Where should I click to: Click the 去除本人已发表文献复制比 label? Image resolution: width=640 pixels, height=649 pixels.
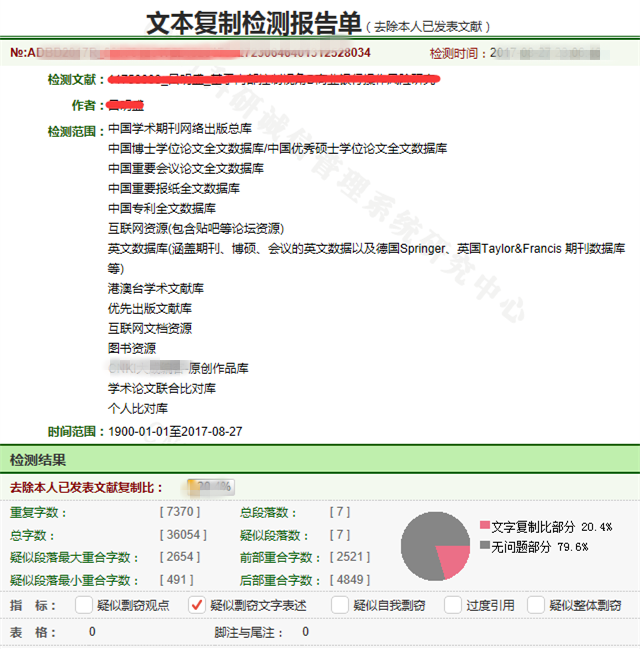click(x=86, y=488)
